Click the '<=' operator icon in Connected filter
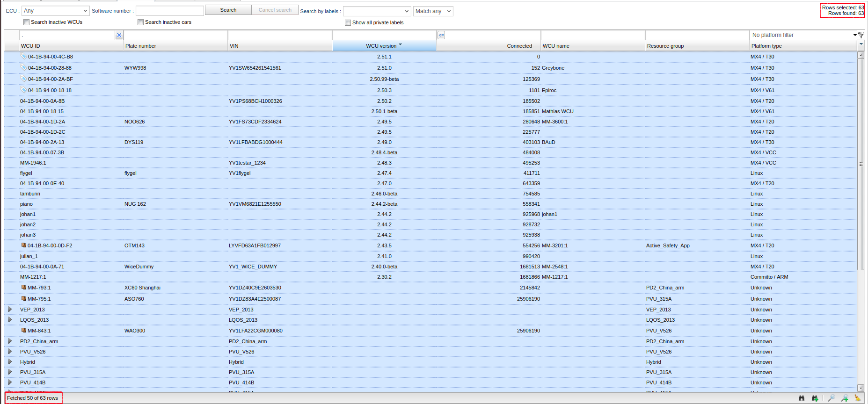868x404 pixels. coord(441,35)
